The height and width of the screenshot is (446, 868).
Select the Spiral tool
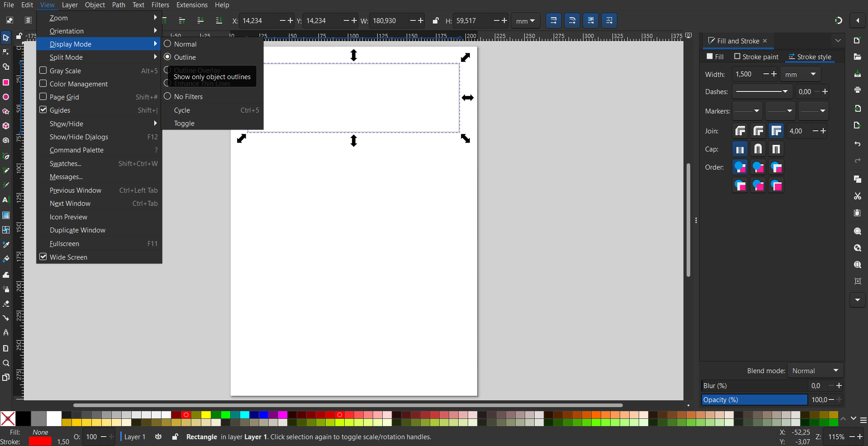tap(6, 141)
